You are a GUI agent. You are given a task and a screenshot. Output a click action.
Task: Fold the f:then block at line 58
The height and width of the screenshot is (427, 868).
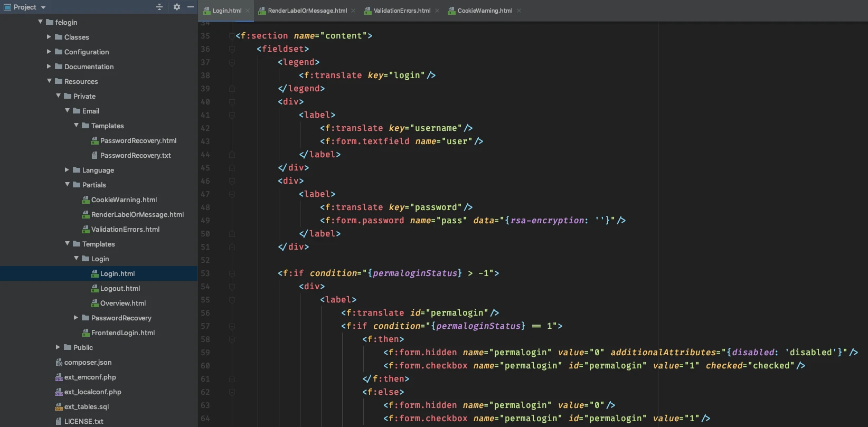click(x=232, y=339)
